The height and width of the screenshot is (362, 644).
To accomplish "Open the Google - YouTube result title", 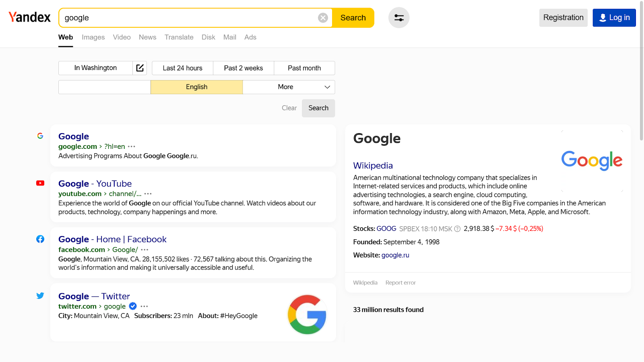I will point(95,183).
